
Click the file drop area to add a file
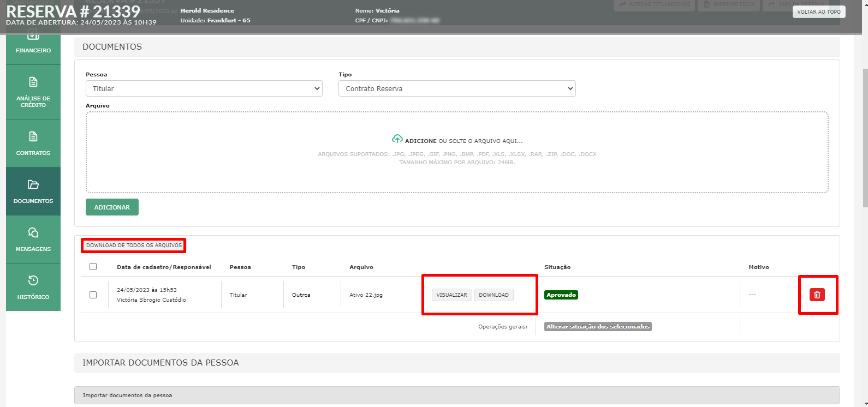(x=457, y=152)
